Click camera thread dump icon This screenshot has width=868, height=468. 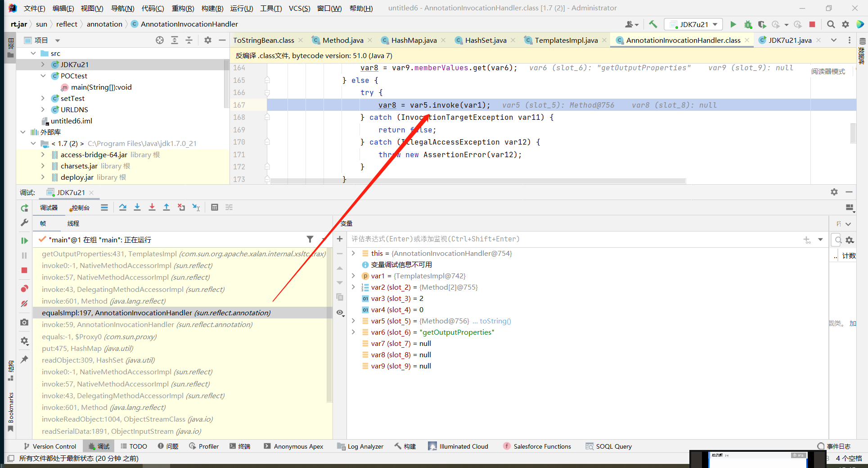click(x=24, y=322)
